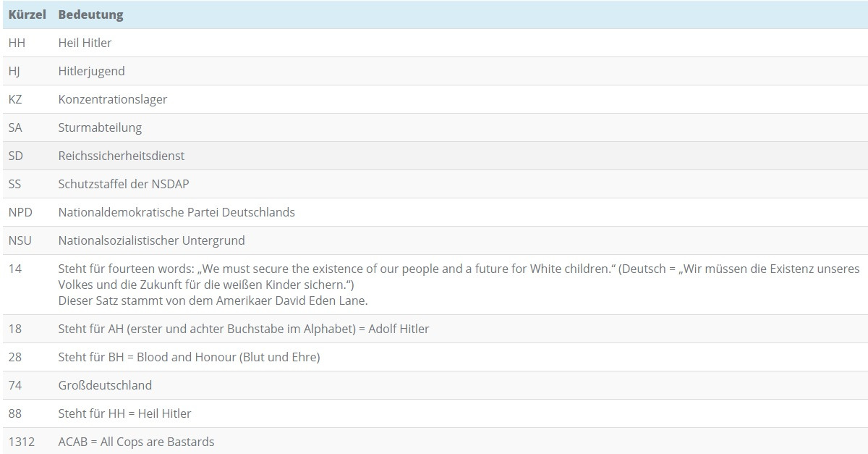Click the David Eden Lane sentence

[213, 300]
